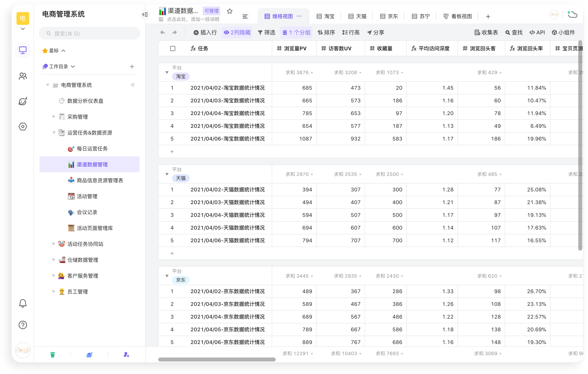The height and width of the screenshot is (374, 588).
Task: Click the undo arrow
Action: tap(163, 33)
